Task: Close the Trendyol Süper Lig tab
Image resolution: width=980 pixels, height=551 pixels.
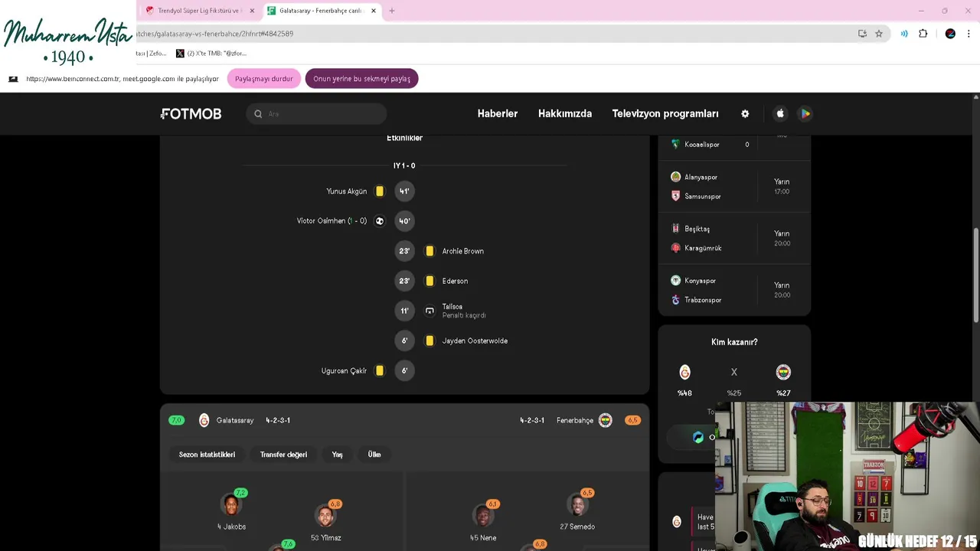Action: point(252,11)
